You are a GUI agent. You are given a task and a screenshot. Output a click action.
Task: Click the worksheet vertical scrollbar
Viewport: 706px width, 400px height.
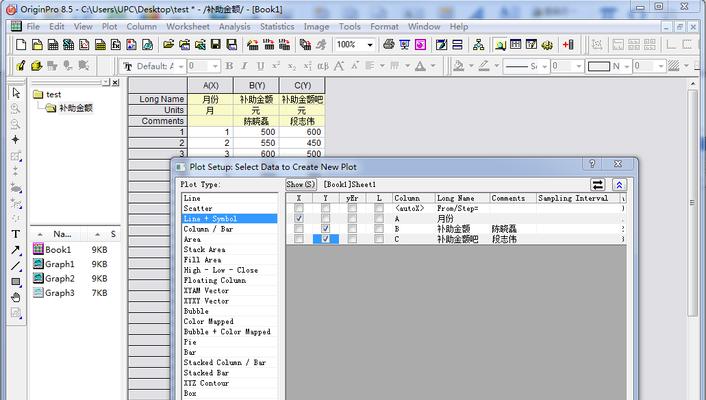[693, 203]
